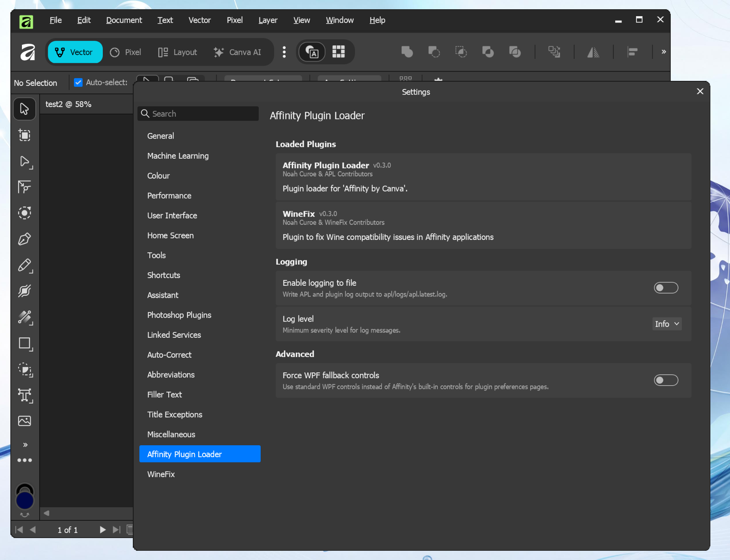Screen dimensions: 730x560
Task: Expand the top toolbar overflow chevron
Action: [x=663, y=52]
